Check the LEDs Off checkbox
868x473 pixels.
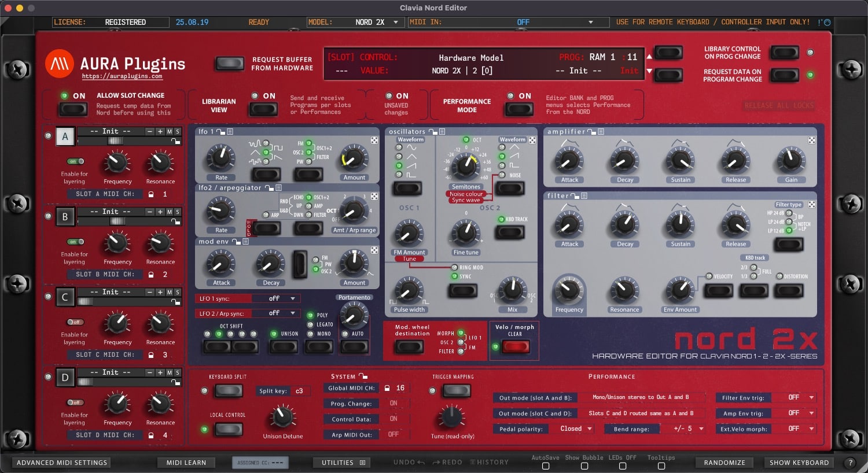click(623, 465)
